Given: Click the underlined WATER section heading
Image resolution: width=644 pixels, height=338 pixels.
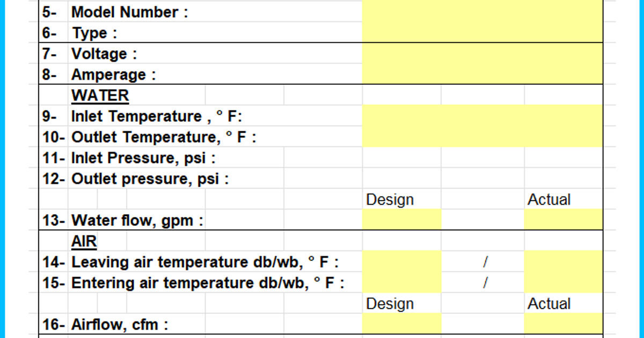Looking at the screenshot, I should pyautogui.click(x=100, y=95).
